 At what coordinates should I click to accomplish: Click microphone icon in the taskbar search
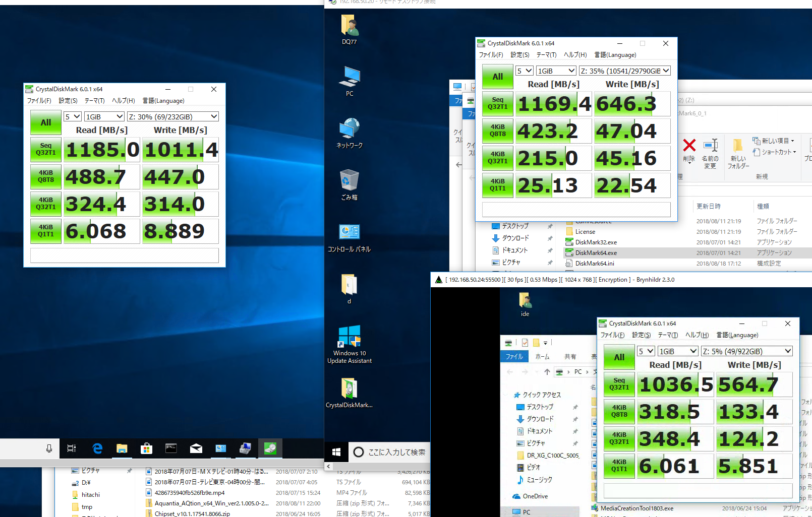(x=49, y=448)
